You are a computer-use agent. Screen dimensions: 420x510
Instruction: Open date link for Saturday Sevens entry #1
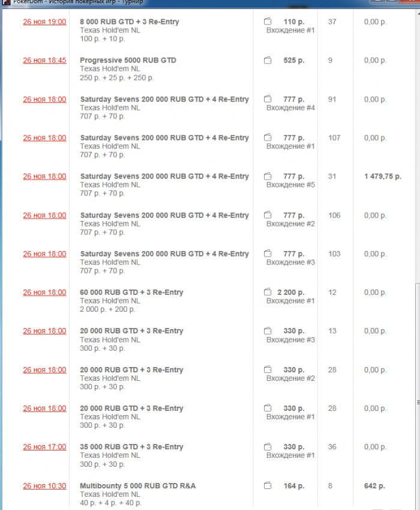(x=44, y=138)
